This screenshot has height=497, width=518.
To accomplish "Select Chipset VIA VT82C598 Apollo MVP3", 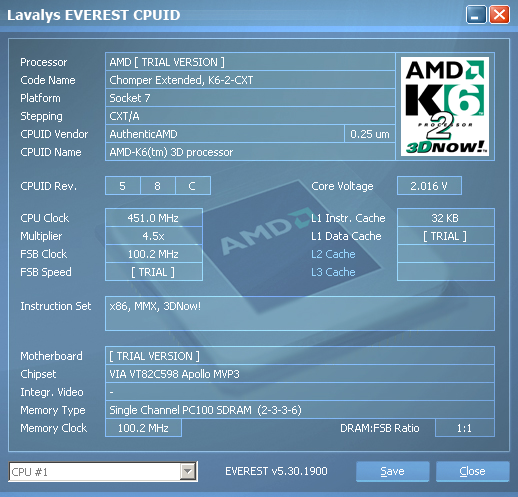I will [300, 374].
